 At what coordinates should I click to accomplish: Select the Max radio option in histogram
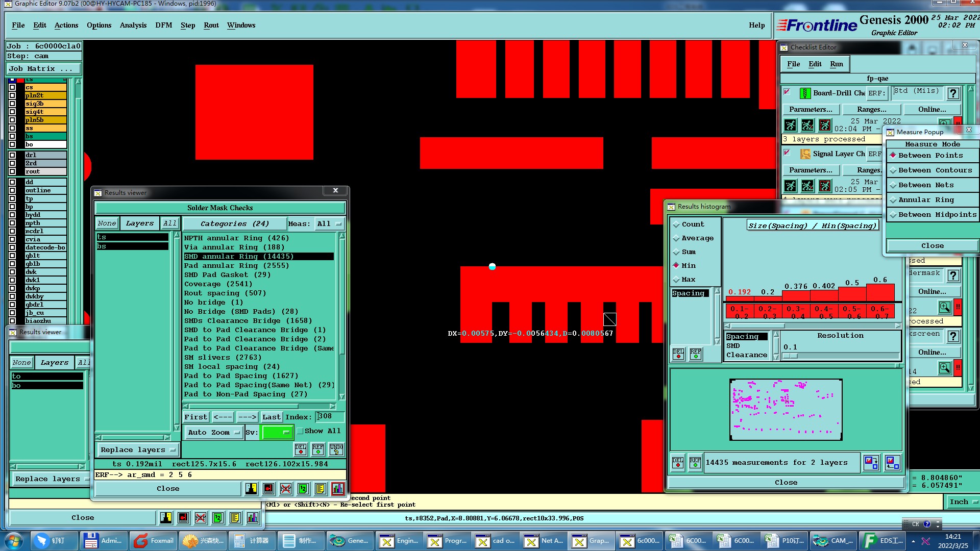676,280
